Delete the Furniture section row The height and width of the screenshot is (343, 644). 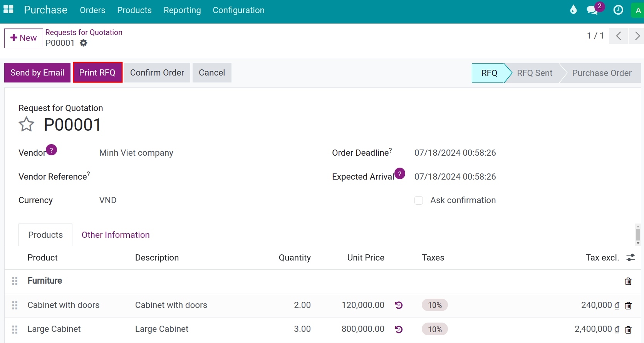pyautogui.click(x=628, y=281)
